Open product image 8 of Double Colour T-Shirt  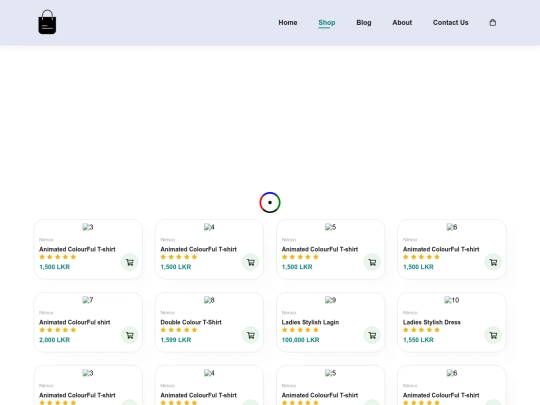(x=209, y=300)
